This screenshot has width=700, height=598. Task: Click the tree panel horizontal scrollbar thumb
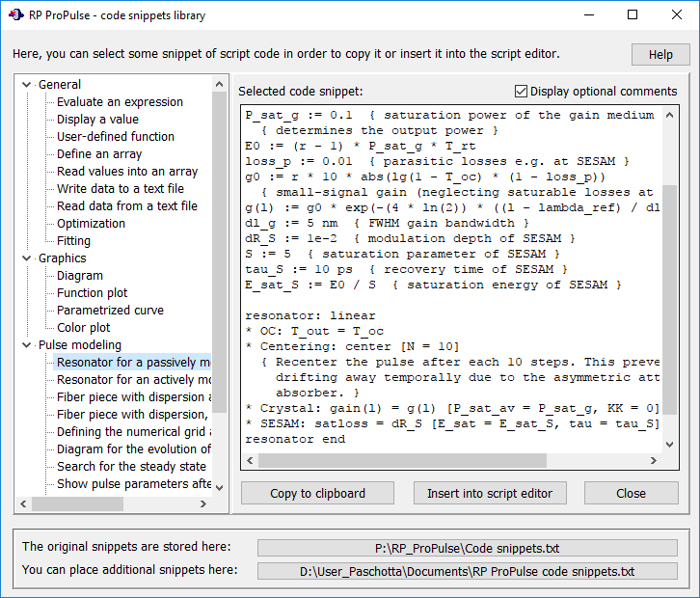click(x=78, y=503)
